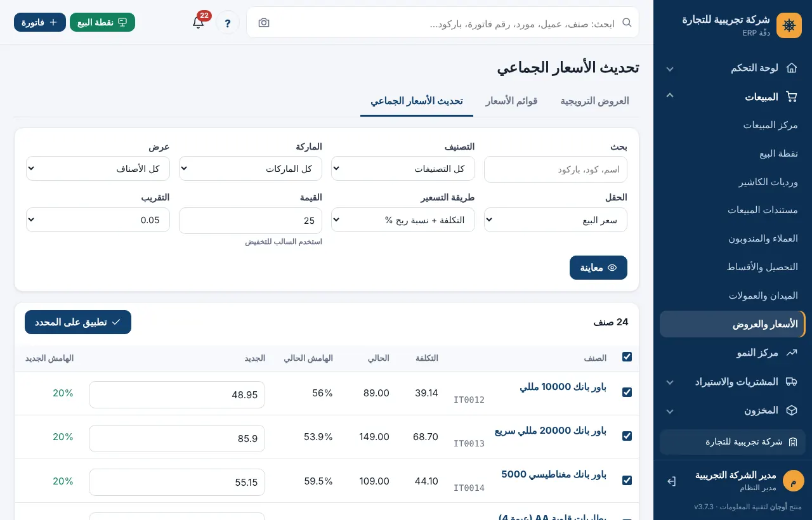This screenshot has height=520, width=812.
Task: Uncheck the باور بانك 10000 مللي row checkbox
Action: point(627,393)
